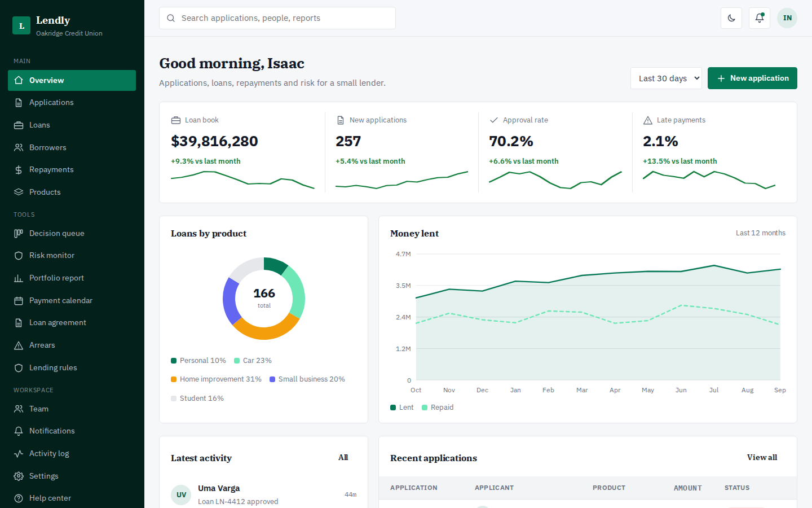Viewport: 812px width, 508px height.
Task: Click the Repayments dollar icon
Action: (x=19, y=170)
